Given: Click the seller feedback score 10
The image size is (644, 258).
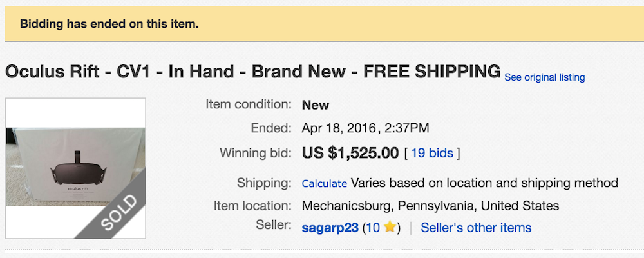Looking at the screenshot, I should [374, 228].
